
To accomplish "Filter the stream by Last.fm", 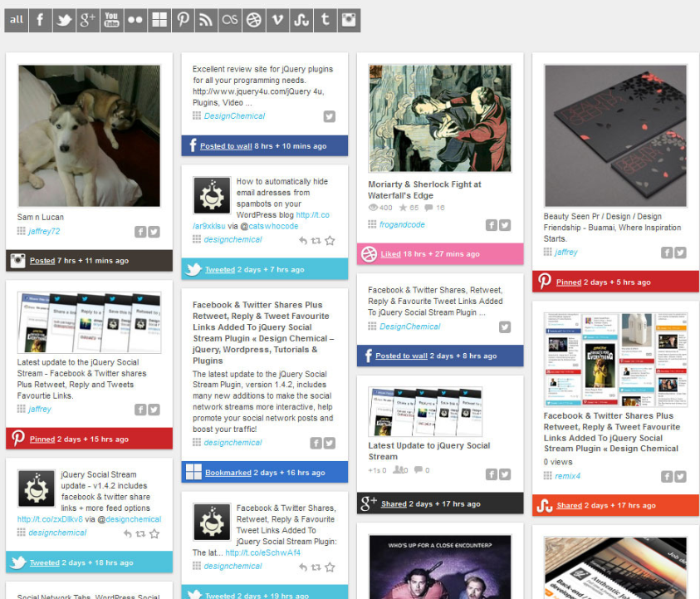I will click(x=230, y=20).
